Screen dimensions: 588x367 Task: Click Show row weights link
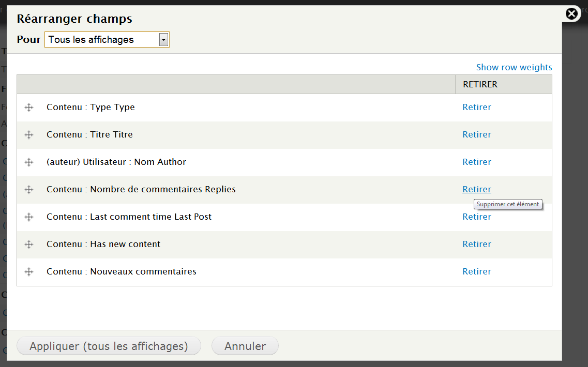(514, 67)
